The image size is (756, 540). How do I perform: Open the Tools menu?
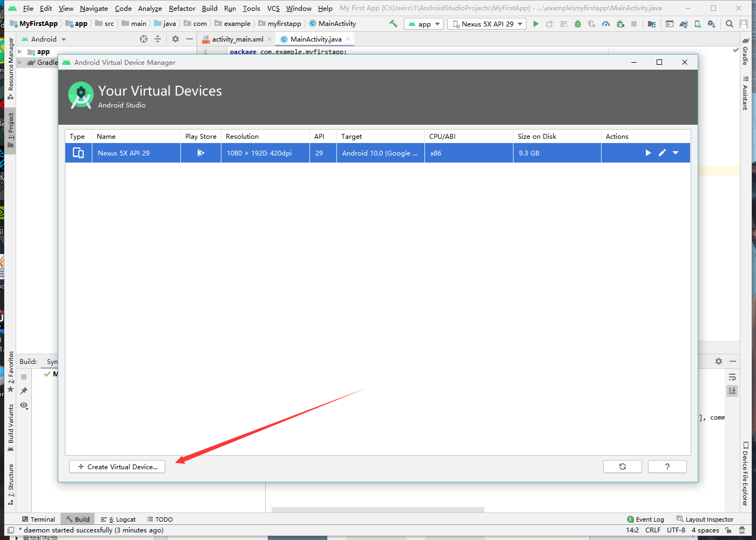(251, 8)
